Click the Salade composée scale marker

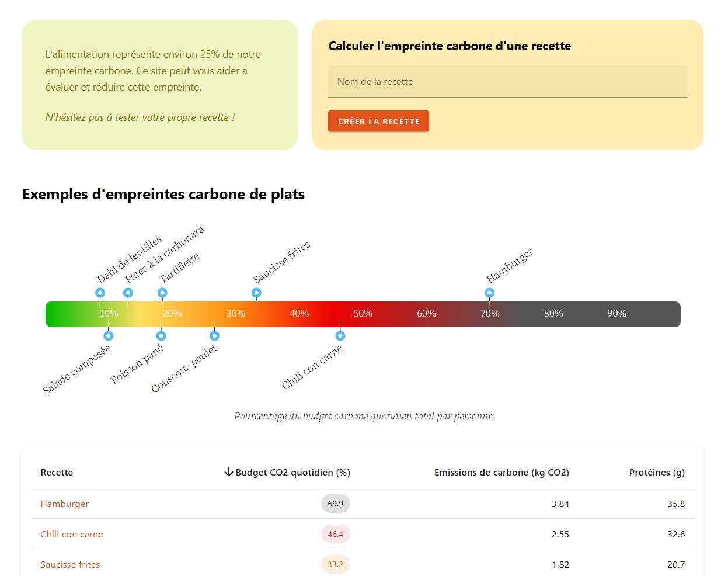108,336
